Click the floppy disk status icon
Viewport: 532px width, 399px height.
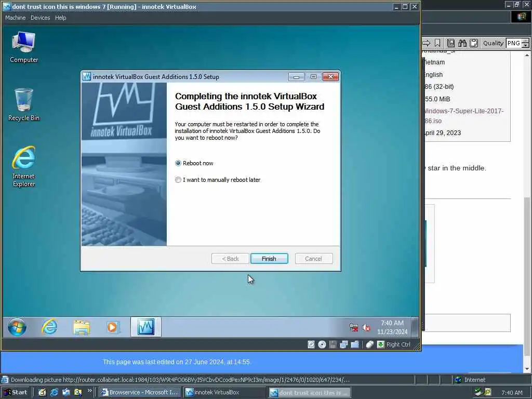[333, 345]
